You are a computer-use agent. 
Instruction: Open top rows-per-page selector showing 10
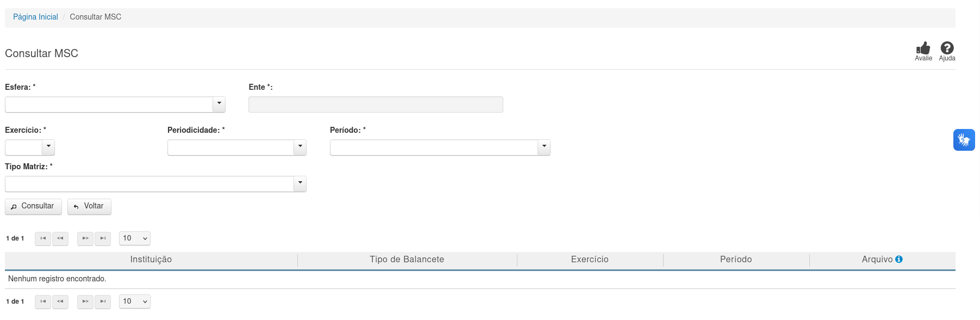[135, 238]
